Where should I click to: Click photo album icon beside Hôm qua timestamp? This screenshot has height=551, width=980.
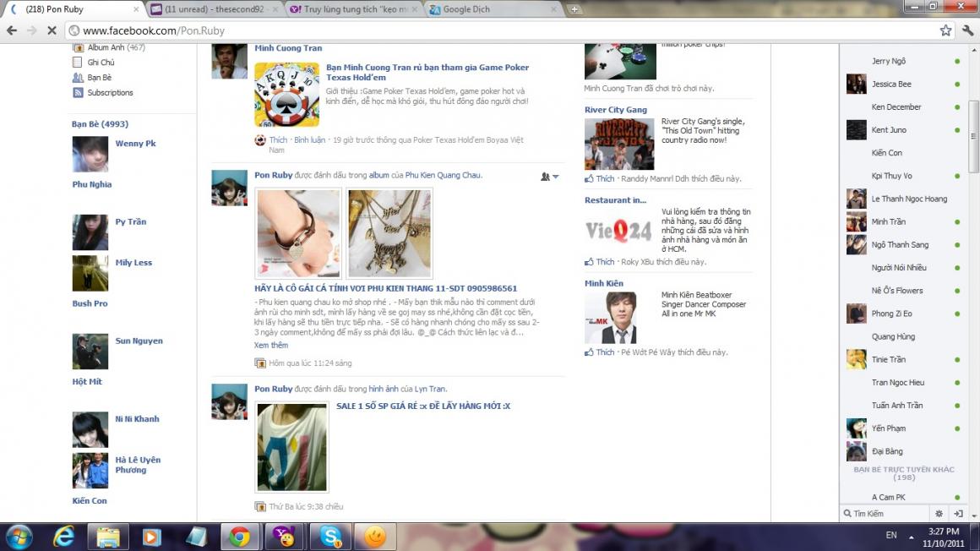[x=260, y=363]
